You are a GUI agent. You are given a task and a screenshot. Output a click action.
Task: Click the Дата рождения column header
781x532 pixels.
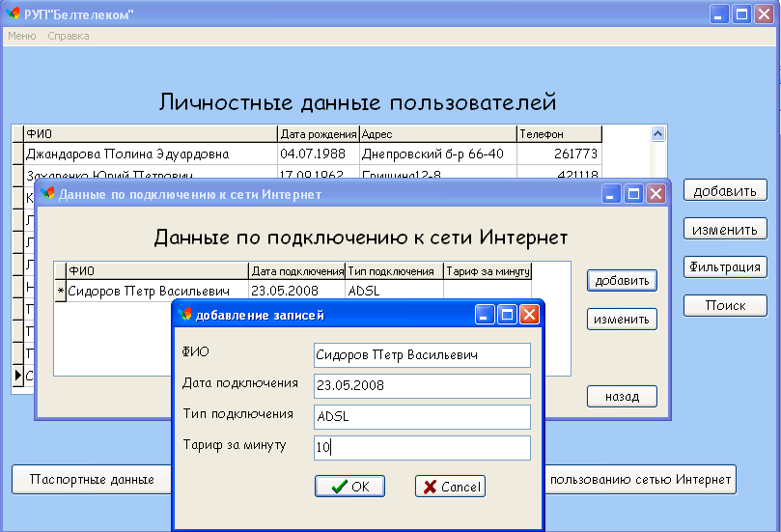(319, 134)
